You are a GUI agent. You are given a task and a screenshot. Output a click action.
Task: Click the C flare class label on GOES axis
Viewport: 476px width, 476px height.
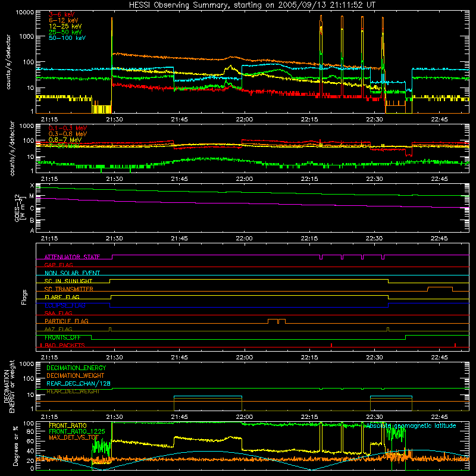click(32, 208)
